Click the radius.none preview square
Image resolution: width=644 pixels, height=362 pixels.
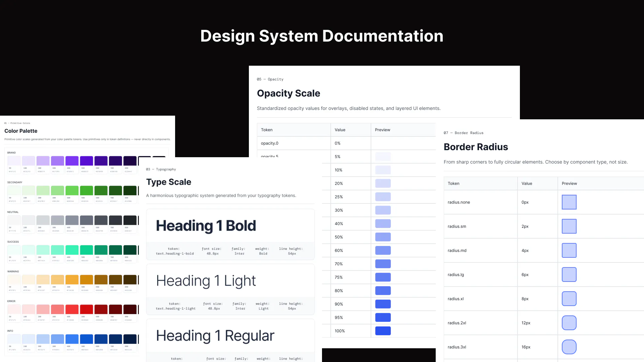(569, 202)
